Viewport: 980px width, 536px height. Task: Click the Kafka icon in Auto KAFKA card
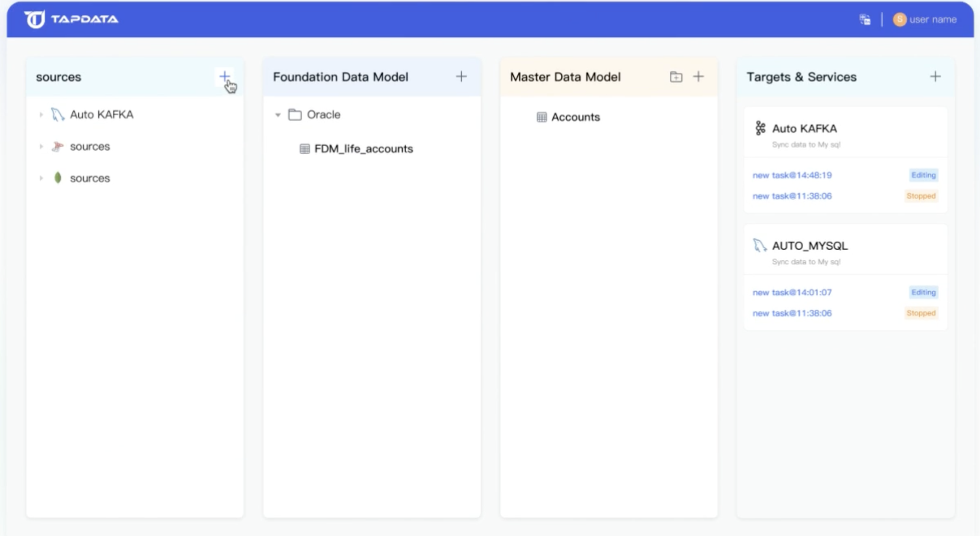pyautogui.click(x=760, y=128)
